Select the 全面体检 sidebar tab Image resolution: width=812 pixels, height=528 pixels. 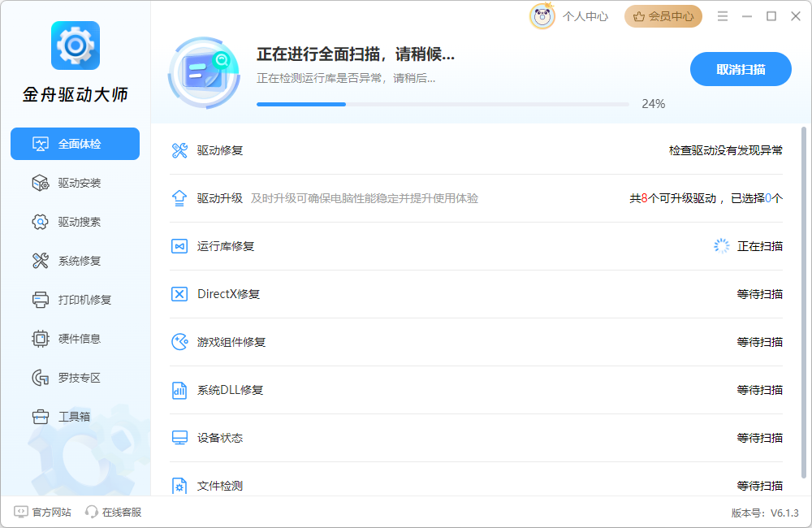click(x=75, y=144)
